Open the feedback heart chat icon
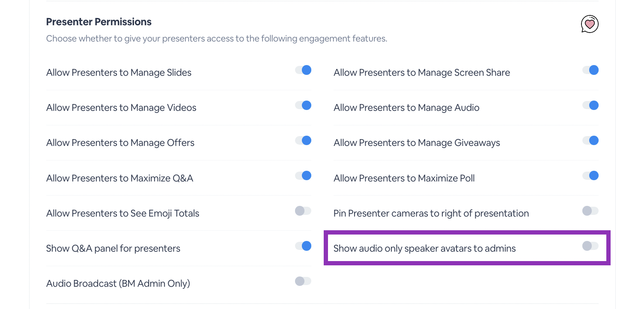 click(x=589, y=24)
